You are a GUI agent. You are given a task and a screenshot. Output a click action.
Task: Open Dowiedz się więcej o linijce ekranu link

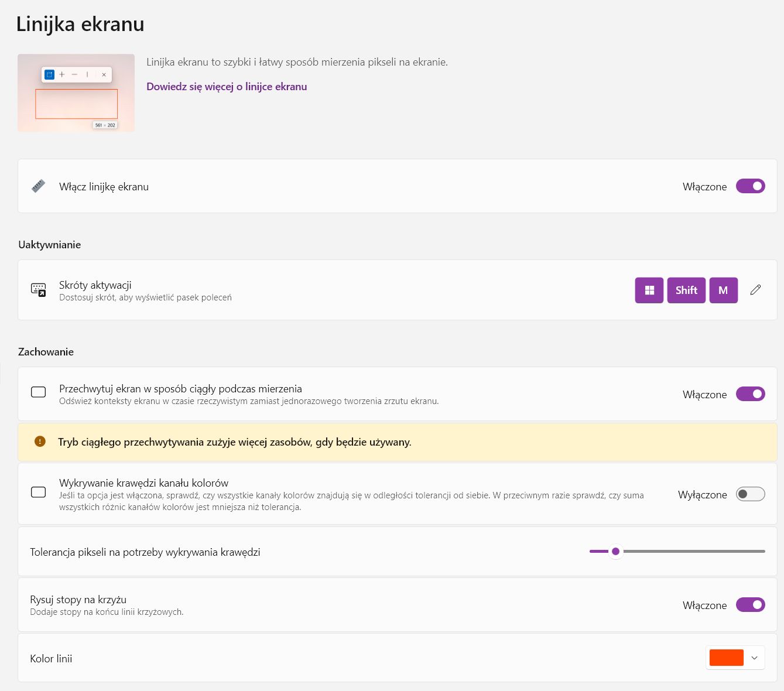pos(227,87)
